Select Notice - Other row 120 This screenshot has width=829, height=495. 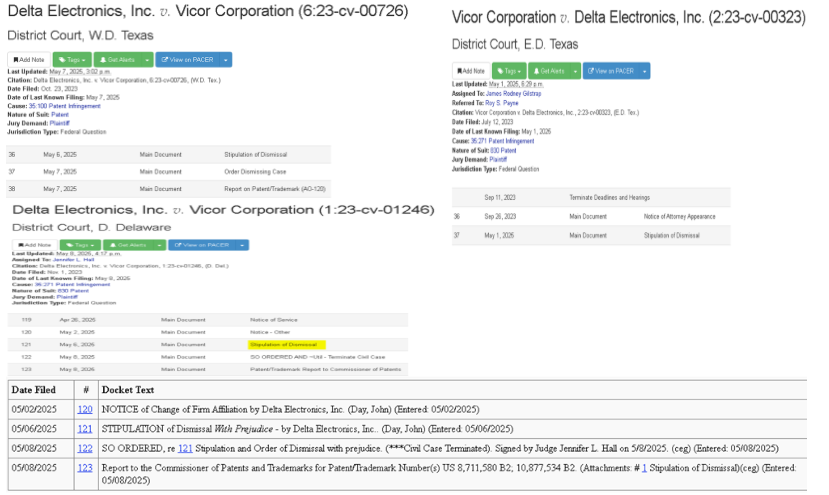coord(208,332)
